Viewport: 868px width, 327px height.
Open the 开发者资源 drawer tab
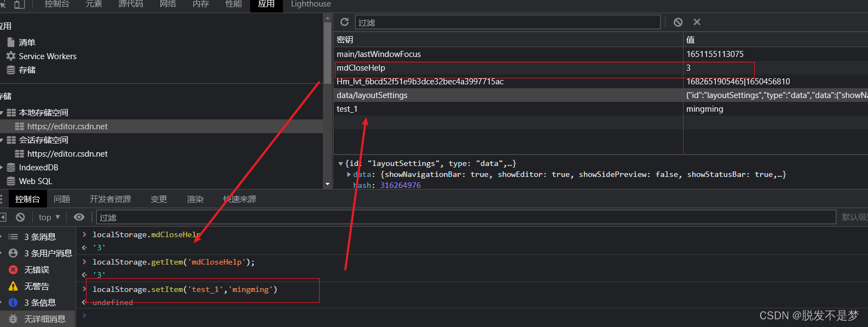[111, 199]
